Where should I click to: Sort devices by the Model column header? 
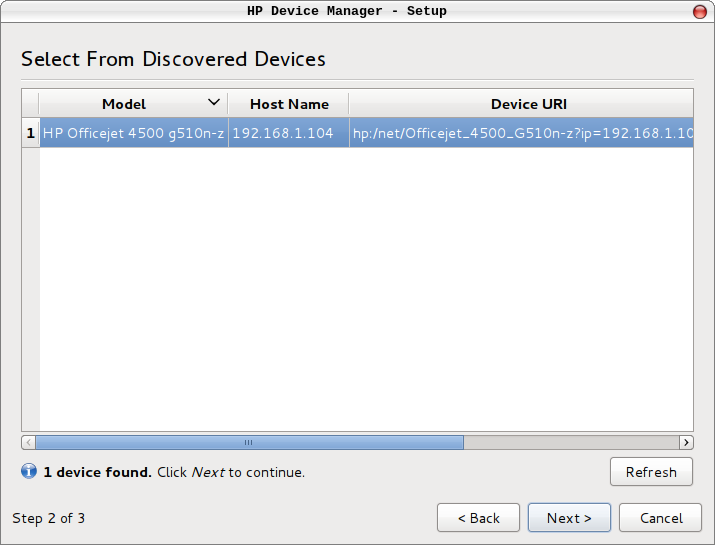tap(124, 104)
